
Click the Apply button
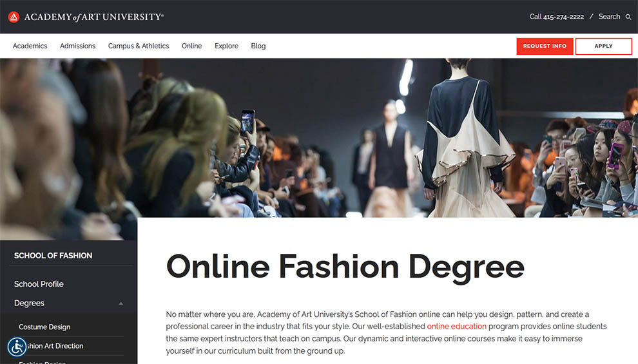[x=603, y=46]
